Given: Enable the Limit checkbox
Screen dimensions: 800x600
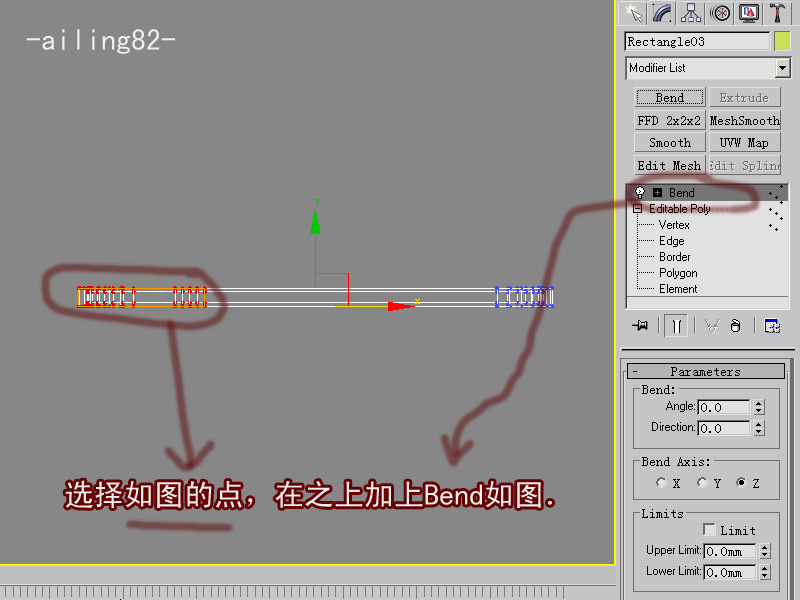Looking at the screenshot, I should 709,530.
